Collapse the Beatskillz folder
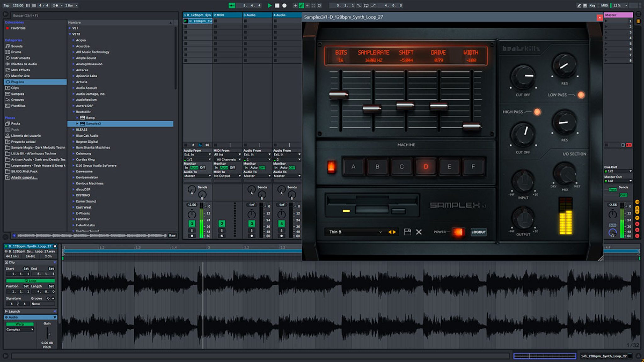This screenshot has height=362, width=644. 74,112
